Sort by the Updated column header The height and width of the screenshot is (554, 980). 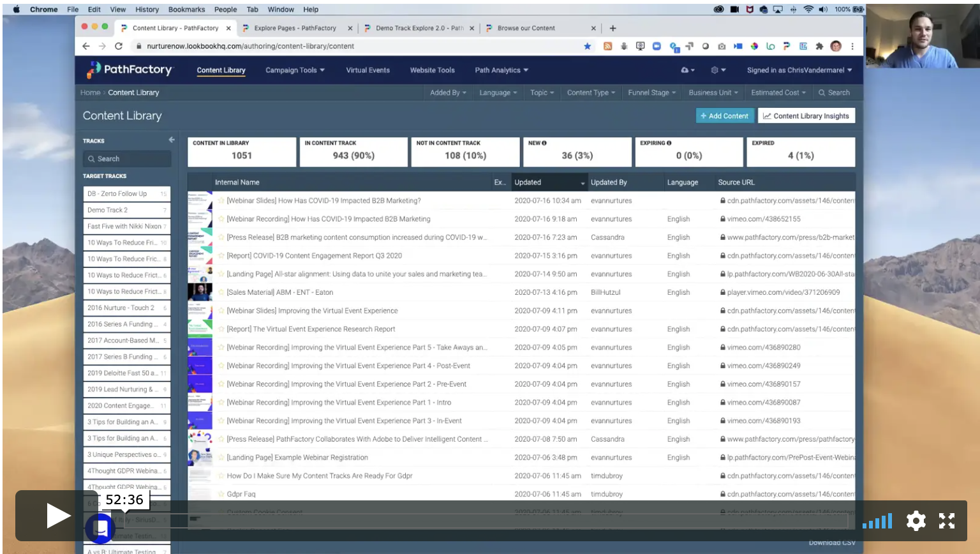[x=549, y=182]
